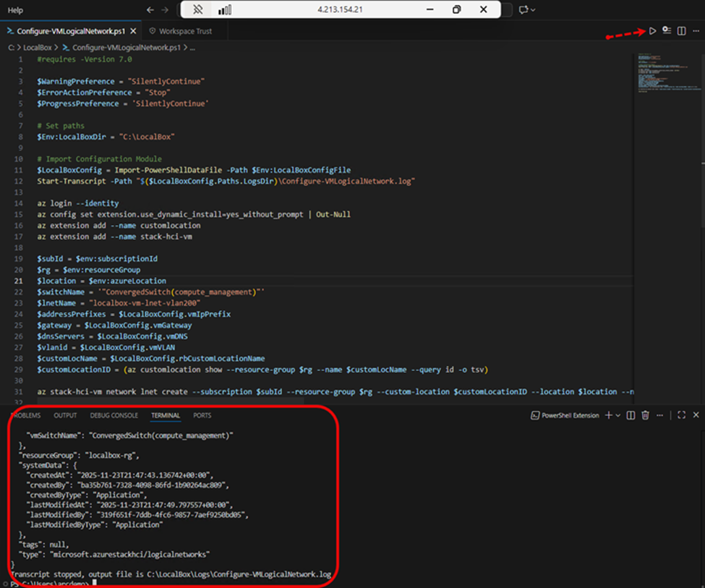Click the 'az stack-hci-vm network lnet create' line
The height and width of the screenshot is (588, 705).
335,392
